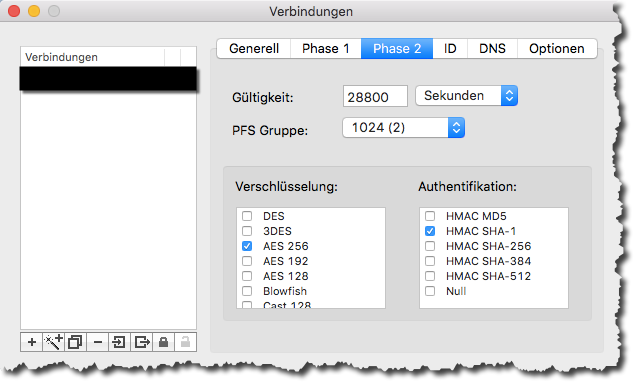The width and height of the screenshot is (634, 382).
Task: Close the Verbindungen window
Action: pyautogui.click(x=14, y=11)
